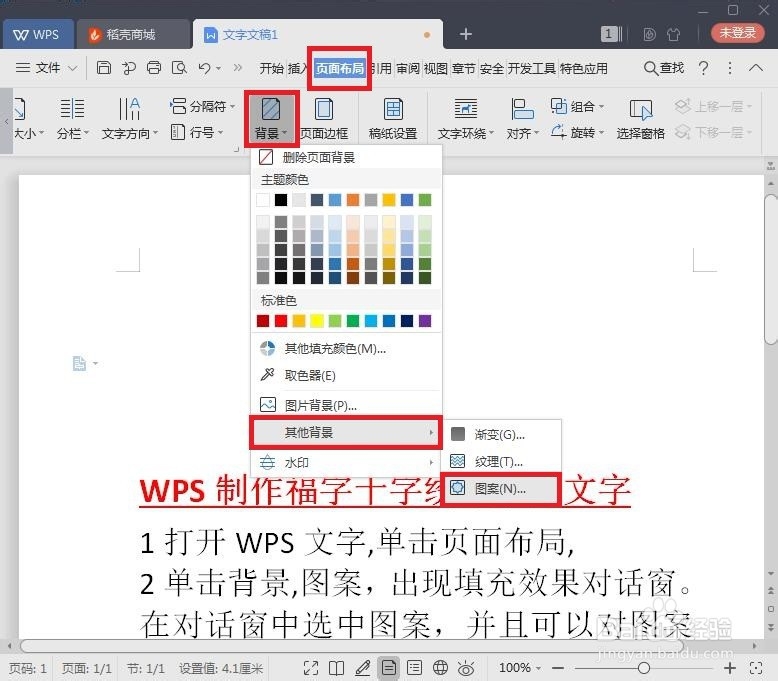This screenshot has height=681, width=778.
Task: Pick the black theme color swatch
Action: point(281,200)
